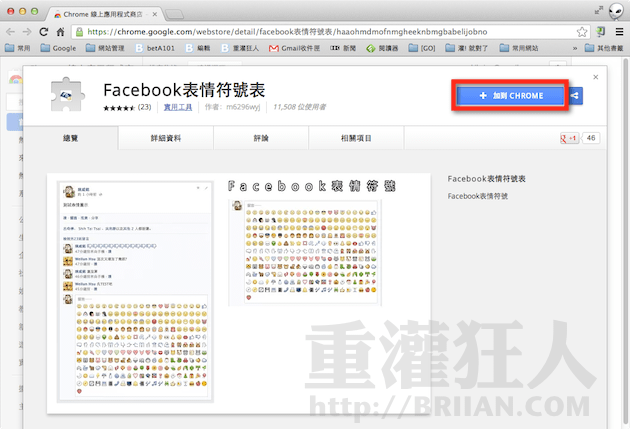
Task: Expand the bookmarks overflow chevron
Action: 575,48
